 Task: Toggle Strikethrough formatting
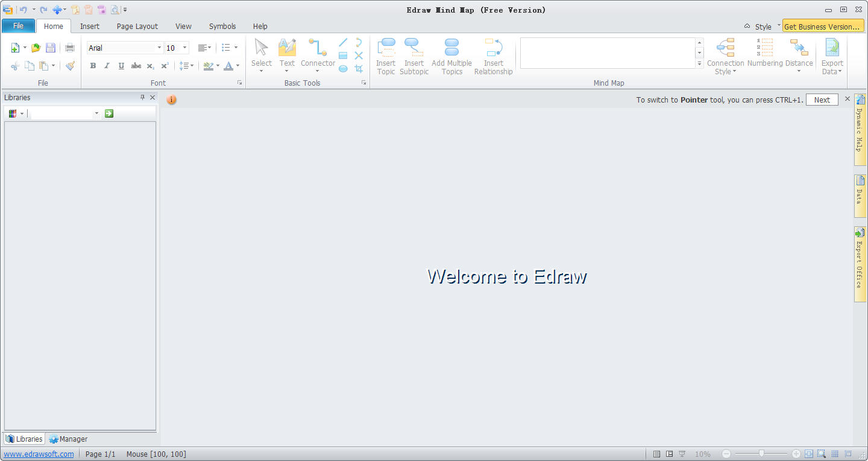tap(136, 66)
